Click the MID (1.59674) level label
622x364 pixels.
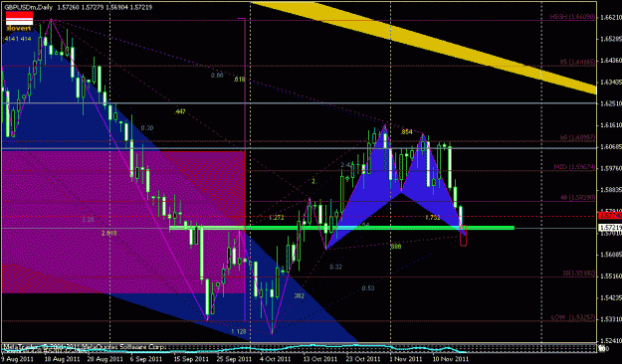coord(574,167)
